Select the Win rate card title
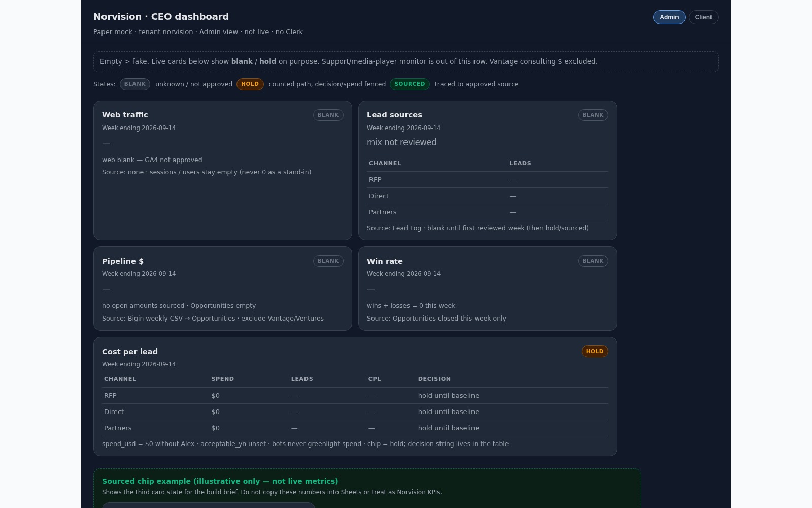This screenshot has width=812, height=508. [x=385, y=261]
